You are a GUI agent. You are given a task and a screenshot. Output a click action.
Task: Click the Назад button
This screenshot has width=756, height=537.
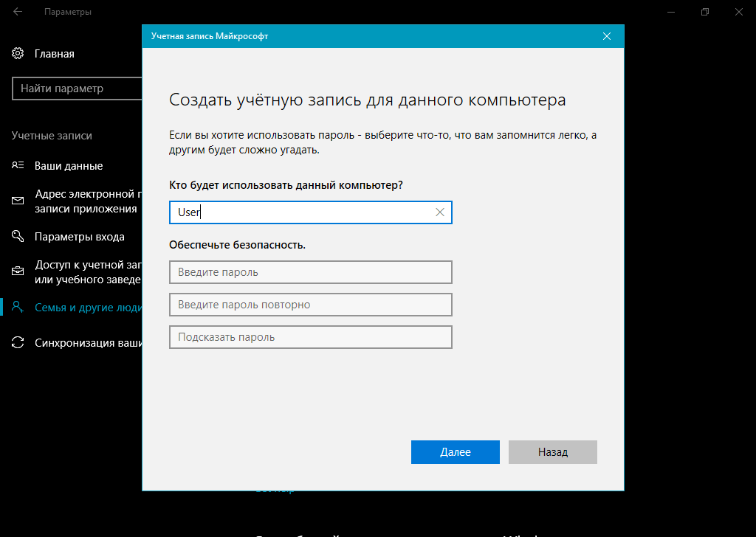552,452
